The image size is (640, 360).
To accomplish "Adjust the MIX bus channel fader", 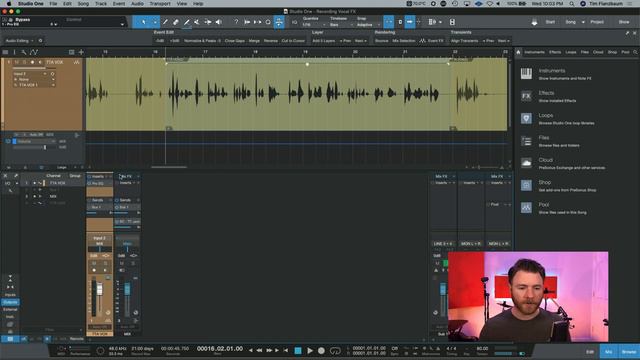I will point(127,289).
